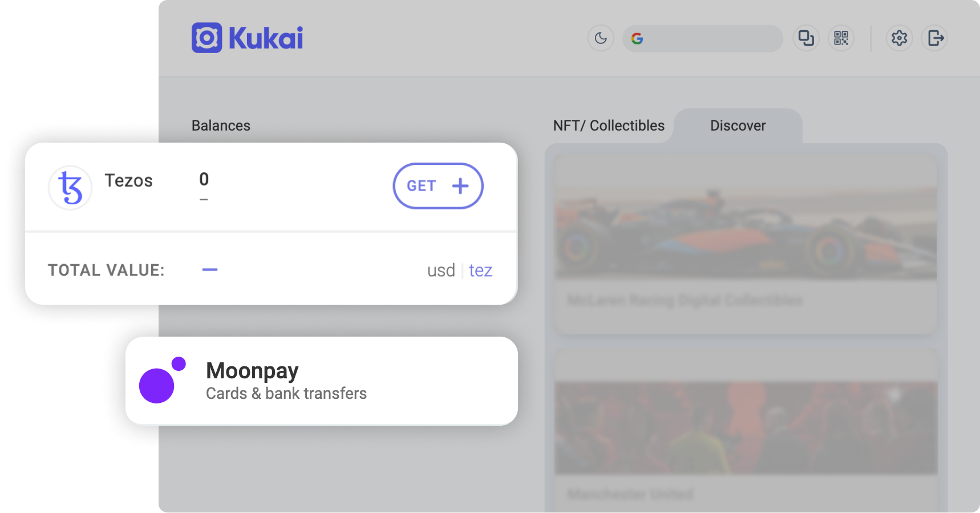Open the Discover tab
This screenshot has width=980, height=513.
[738, 126]
